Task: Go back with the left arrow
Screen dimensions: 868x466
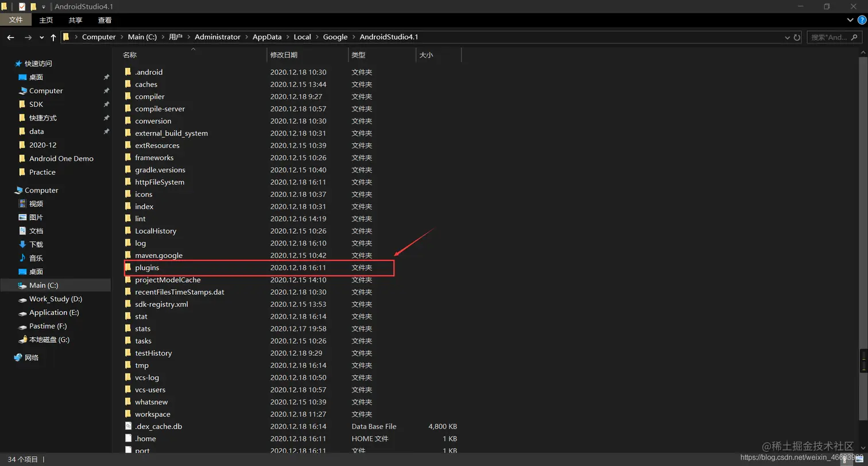Action: coord(10,37)
